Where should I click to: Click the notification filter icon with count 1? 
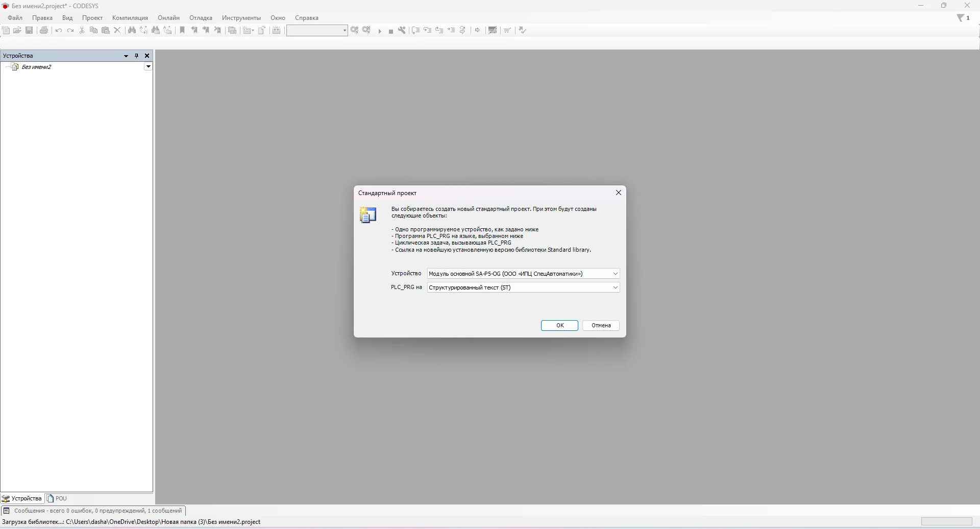point(964,18)
